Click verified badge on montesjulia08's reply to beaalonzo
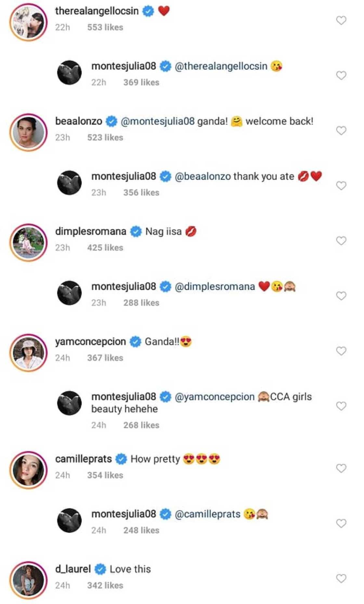 pyautogui.click(x=166, y=176)
